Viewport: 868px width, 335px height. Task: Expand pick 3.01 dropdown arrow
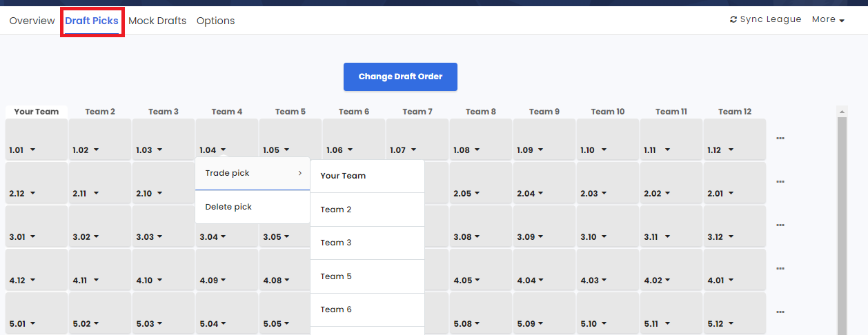(x=32, y=237)
